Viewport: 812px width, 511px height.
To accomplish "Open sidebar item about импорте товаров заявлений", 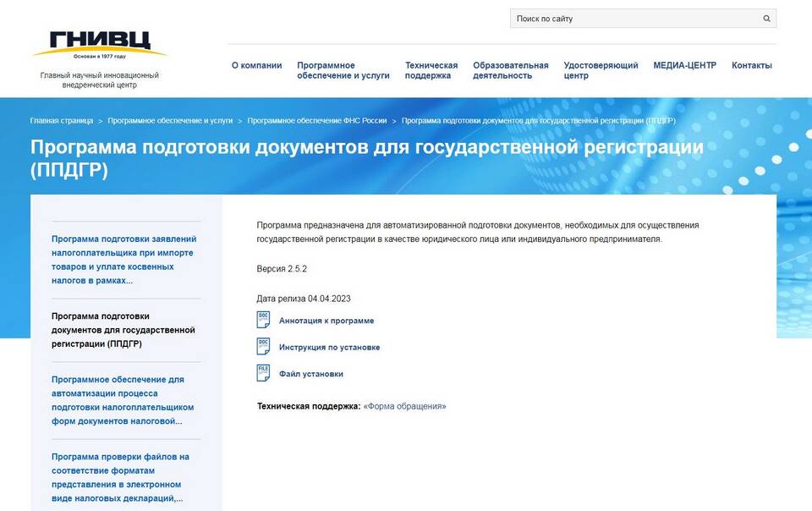I will point(123,260).
